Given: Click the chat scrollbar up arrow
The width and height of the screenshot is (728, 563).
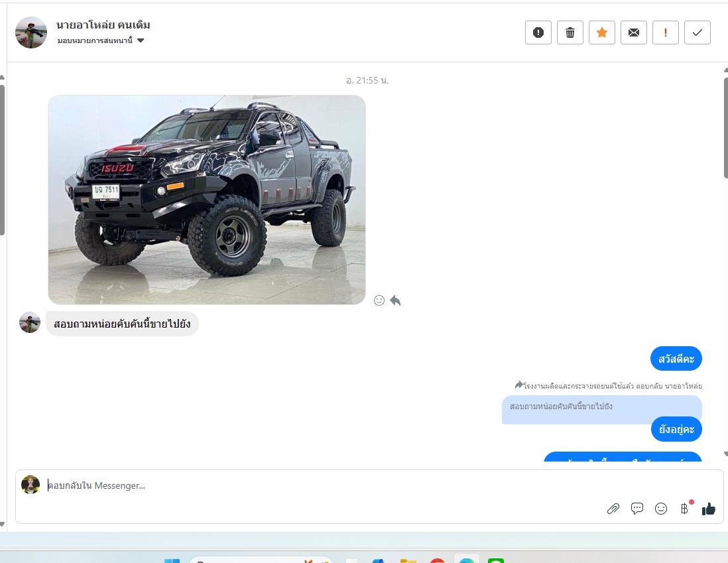Looking at the screenshot, I should click(725, 70).
